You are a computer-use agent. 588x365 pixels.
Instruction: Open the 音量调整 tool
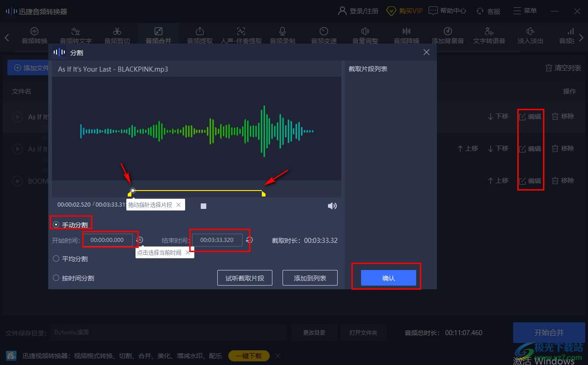click(365, 36)
